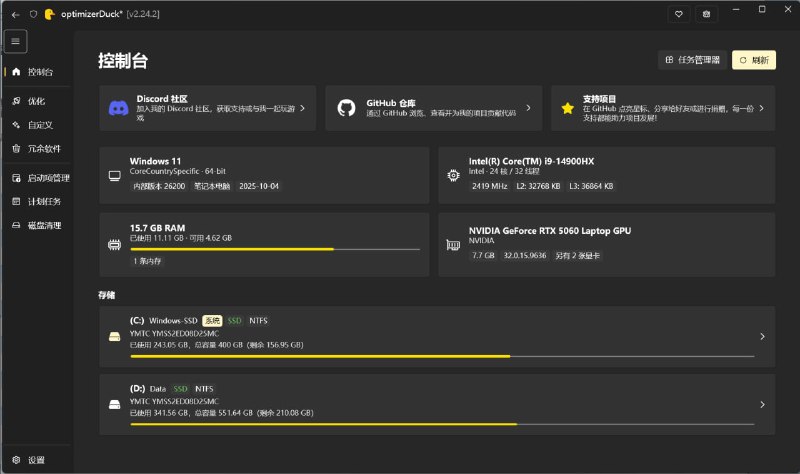Viewport: 800px width, 474px height.
Task: Click the 'NTFS' tag on D: Data row
Action: coord(204,389)
